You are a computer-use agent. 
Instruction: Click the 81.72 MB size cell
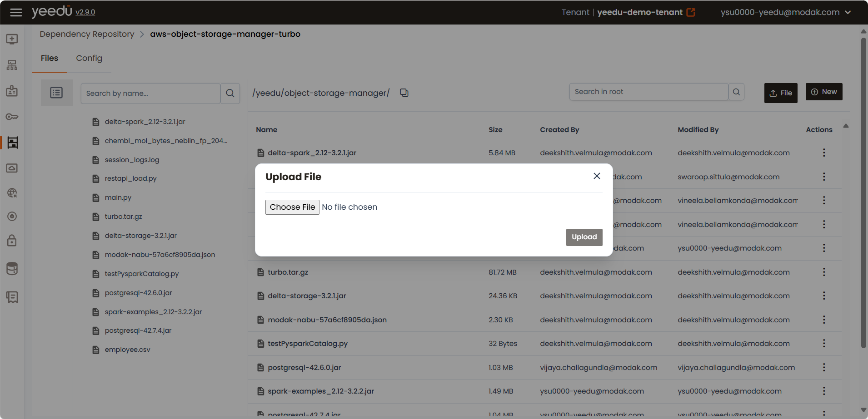[503, 272]
